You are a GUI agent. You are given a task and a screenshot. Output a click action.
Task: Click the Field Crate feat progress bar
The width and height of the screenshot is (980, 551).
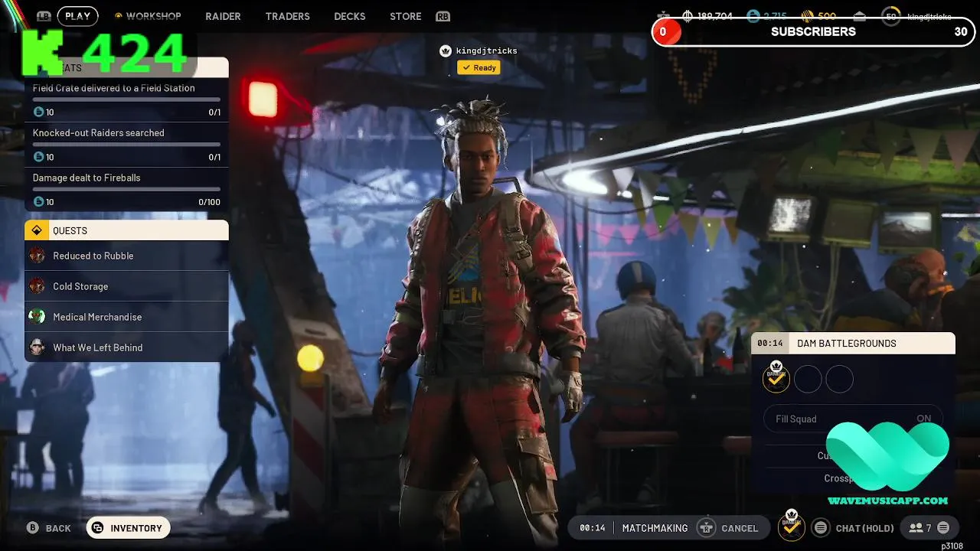(x=126, y=99)
